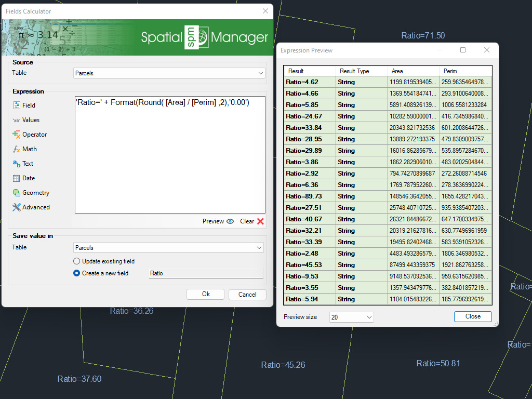Open the Date calendar functions icon
532x399 pixels.
click(16, 178)
